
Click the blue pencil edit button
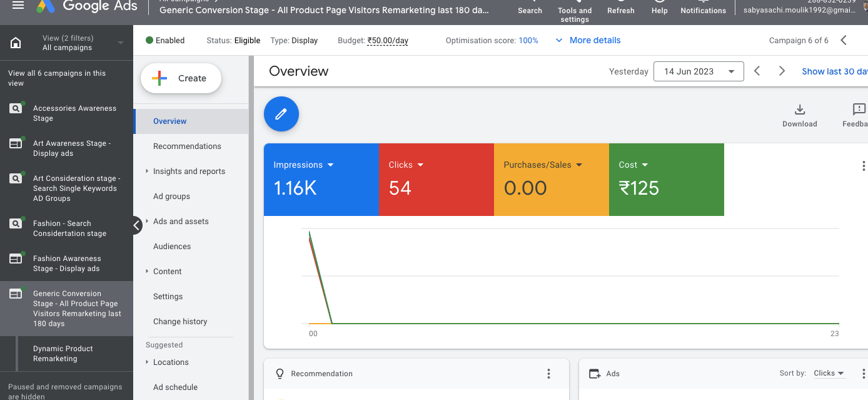(281, 114)
